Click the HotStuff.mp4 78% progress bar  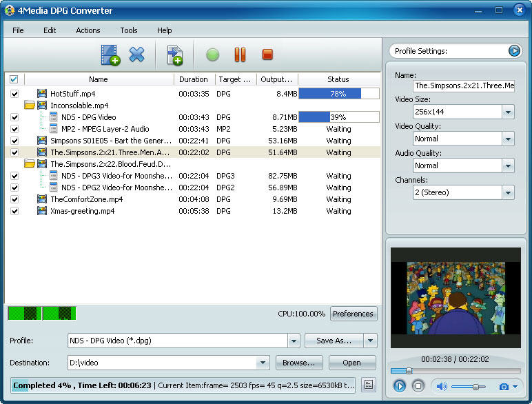point(338,94)
